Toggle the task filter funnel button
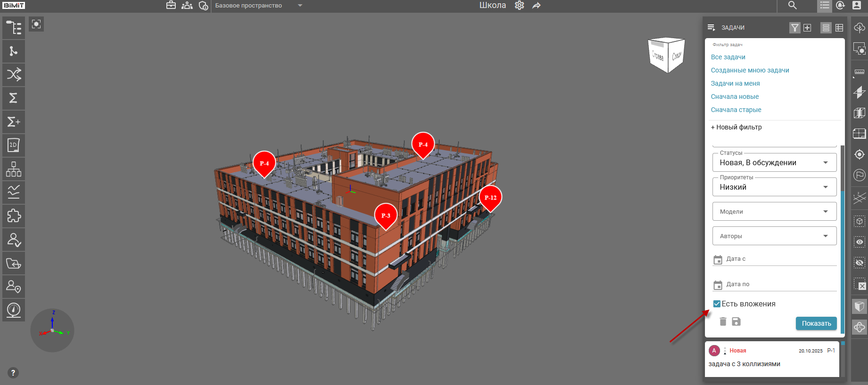The width and height of the screenshot is (868, 385). 794,28
